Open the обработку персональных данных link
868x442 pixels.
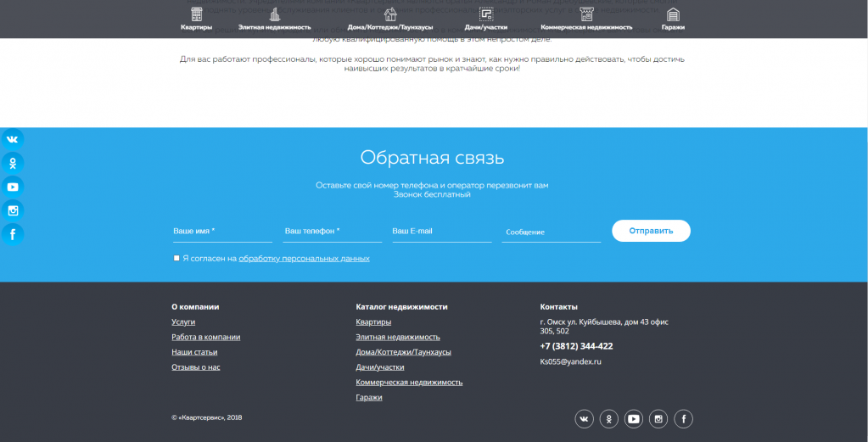304,258
